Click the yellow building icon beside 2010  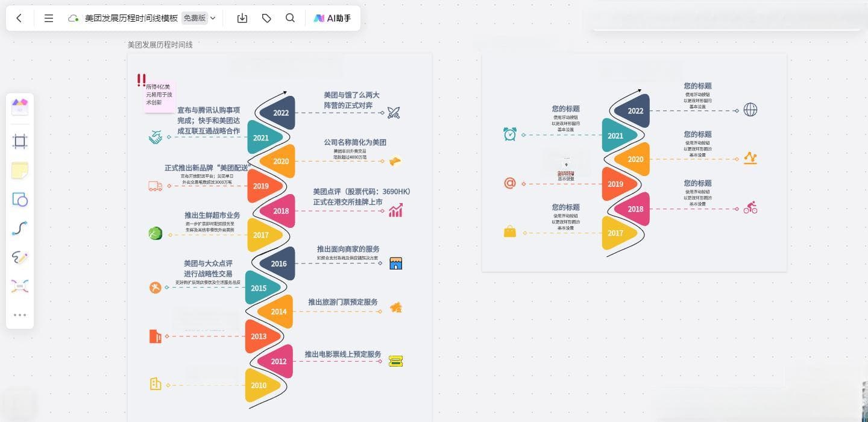click(156, 383)
